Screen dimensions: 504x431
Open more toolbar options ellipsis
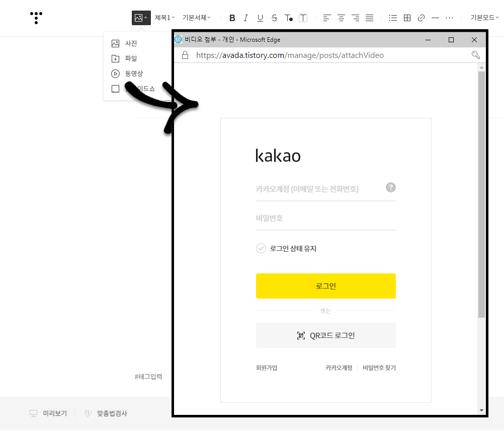[x=449, y=18]
